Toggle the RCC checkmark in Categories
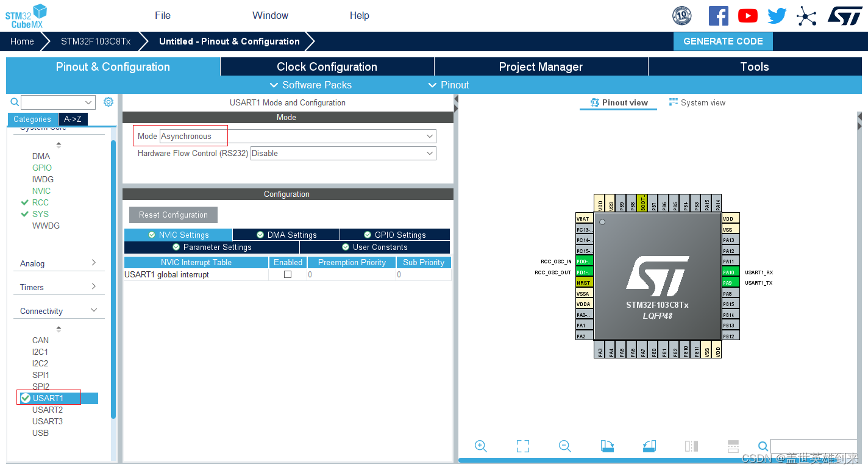This screenshot has width=868, height=470. tap(26, 202)
